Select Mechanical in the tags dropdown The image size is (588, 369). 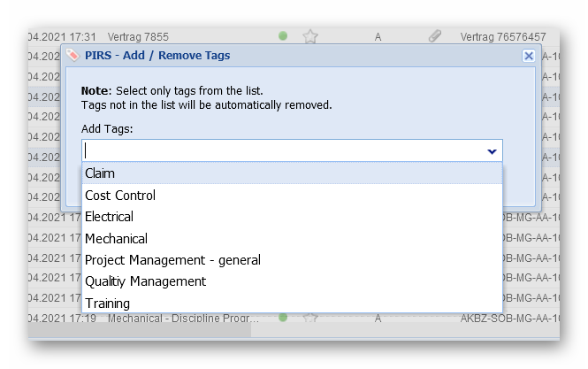(116, 239)
